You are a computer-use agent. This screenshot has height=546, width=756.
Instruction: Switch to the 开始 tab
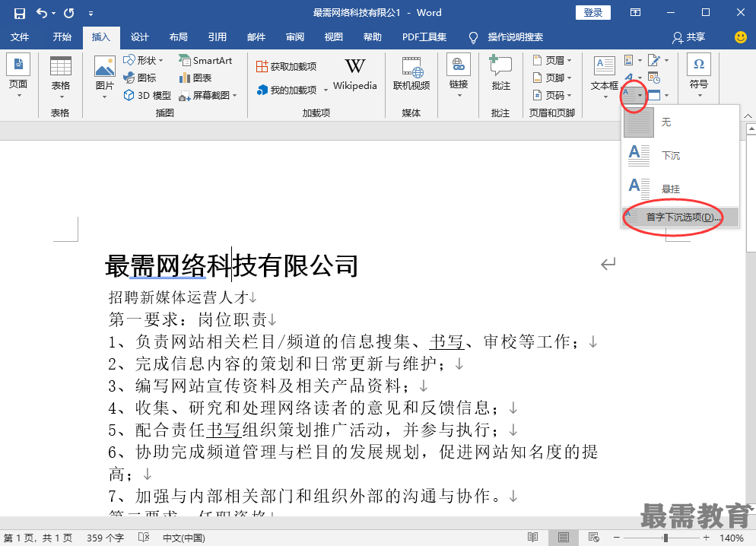[x=62, y=37]
